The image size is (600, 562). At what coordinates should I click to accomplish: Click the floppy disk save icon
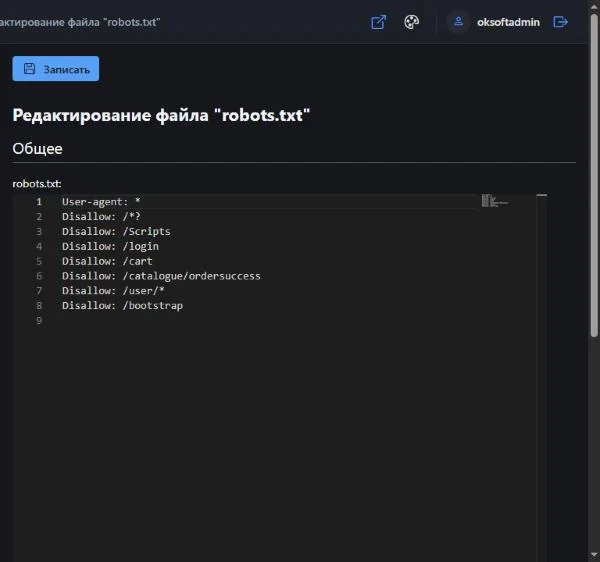(x=29, y=69)
